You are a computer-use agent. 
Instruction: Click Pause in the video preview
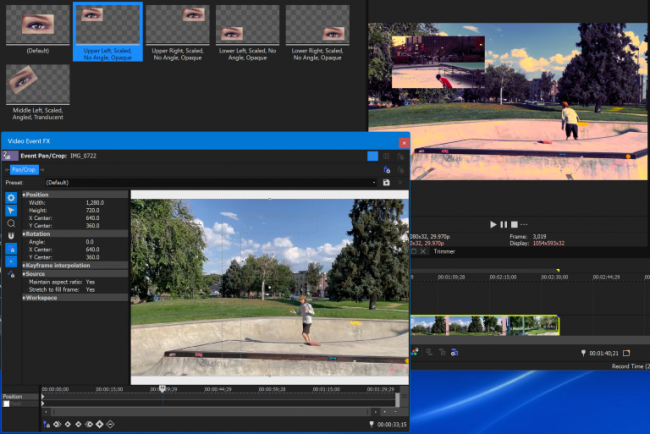[504, 224]
